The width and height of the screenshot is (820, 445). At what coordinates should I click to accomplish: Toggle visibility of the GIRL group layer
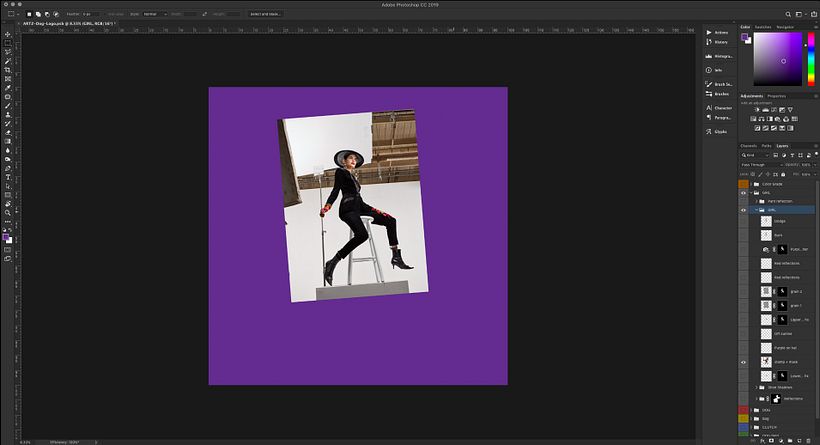point(743,192)
